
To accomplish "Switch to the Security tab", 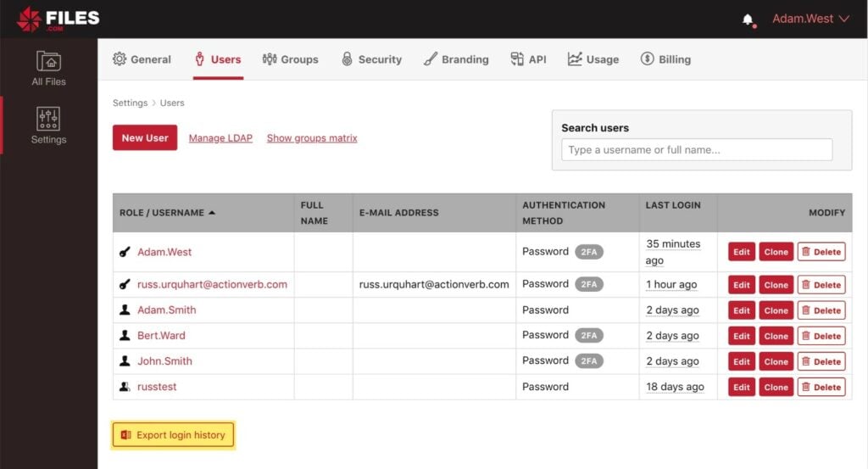I will pyautogui.click(x=371, y=59).
